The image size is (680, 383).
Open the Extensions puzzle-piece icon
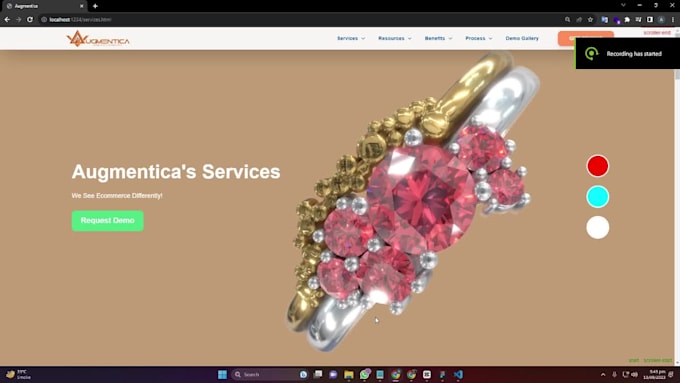click(627, 20)
